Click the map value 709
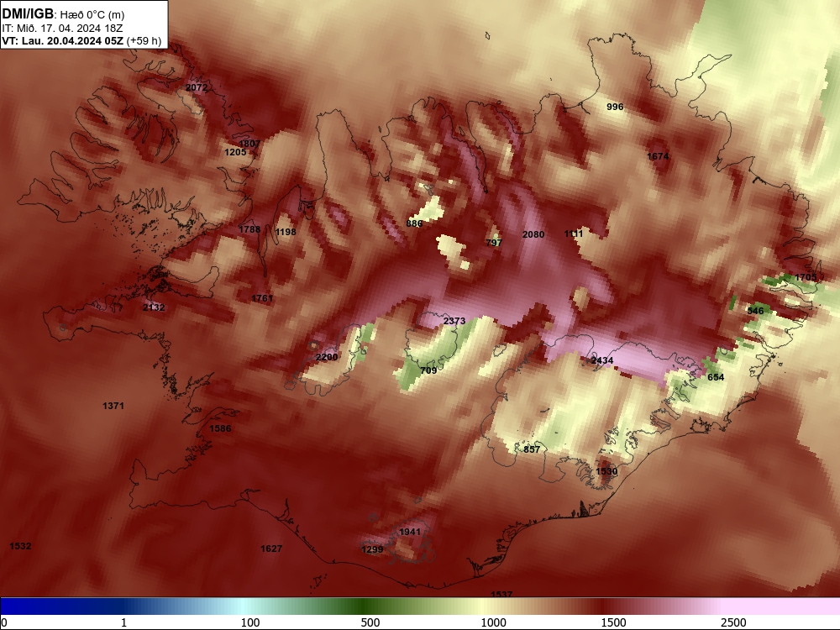 (x=429, y=370)
